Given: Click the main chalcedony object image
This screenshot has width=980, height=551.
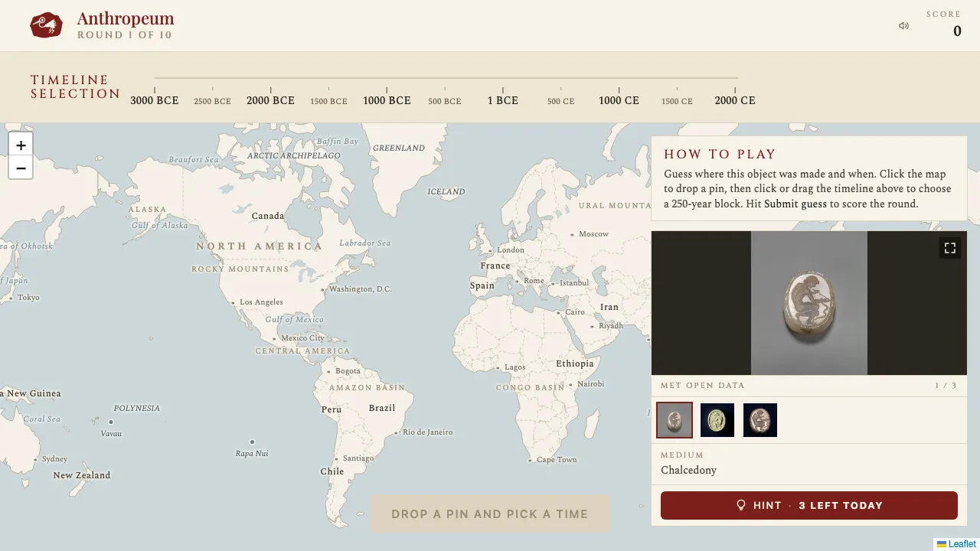Looking at the screenshot, I should click(809, 303).
